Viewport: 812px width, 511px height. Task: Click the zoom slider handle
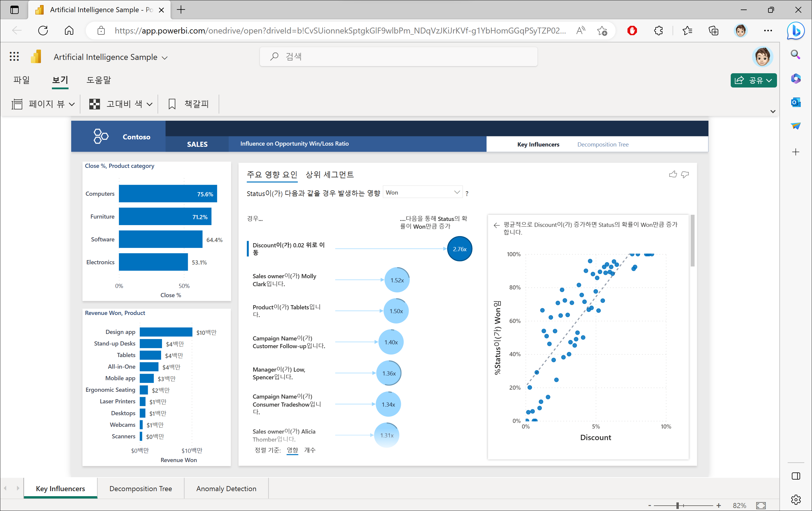point(677,505)
